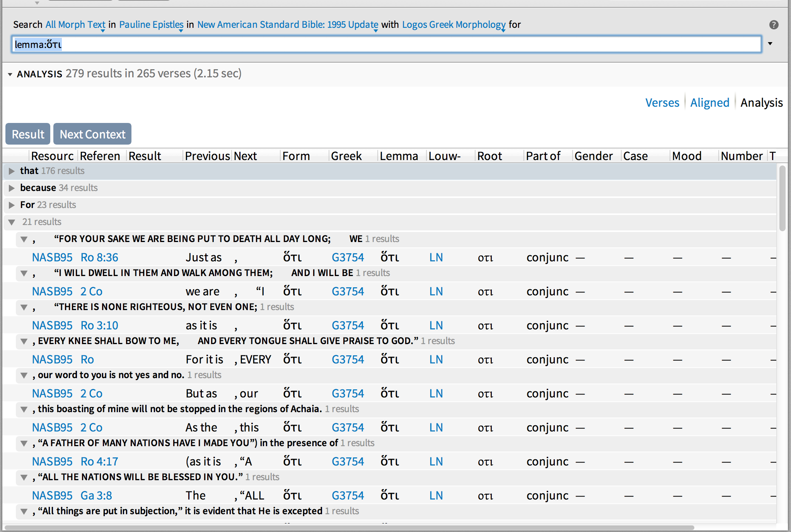Collapse the ANALYSIS section triangle
Image resolution: width=791 pixels, height=532 pixels.
point(10,74)
